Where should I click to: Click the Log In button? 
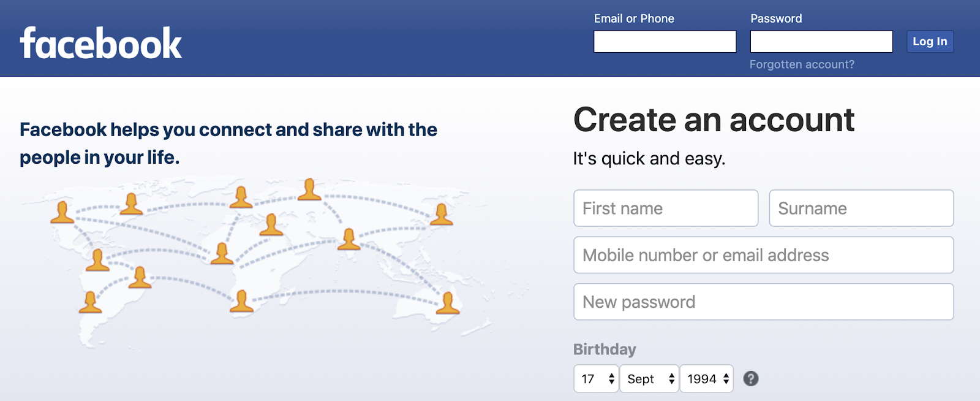(x=930, y=42)
